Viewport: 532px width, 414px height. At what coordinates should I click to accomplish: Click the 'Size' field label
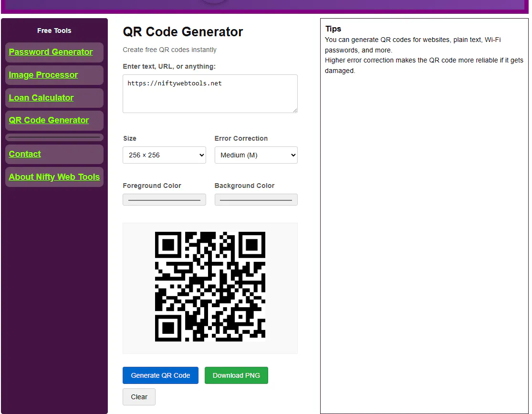130,138
